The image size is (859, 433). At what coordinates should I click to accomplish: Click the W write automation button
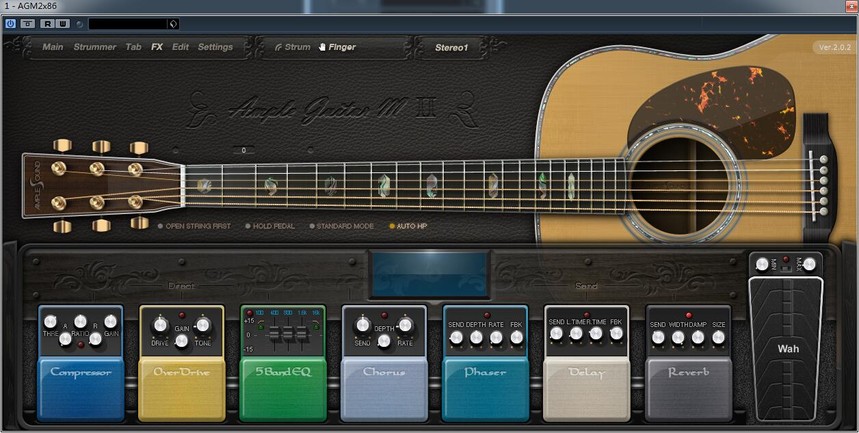[63, 24]
